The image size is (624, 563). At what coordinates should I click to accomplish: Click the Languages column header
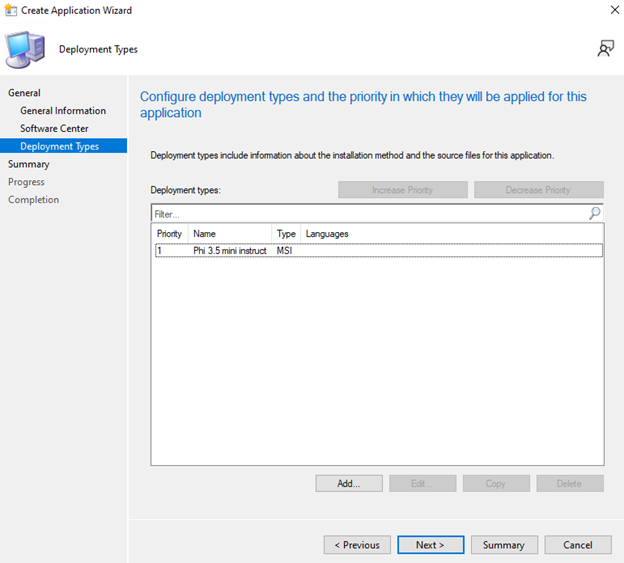[x=327, y=234]
